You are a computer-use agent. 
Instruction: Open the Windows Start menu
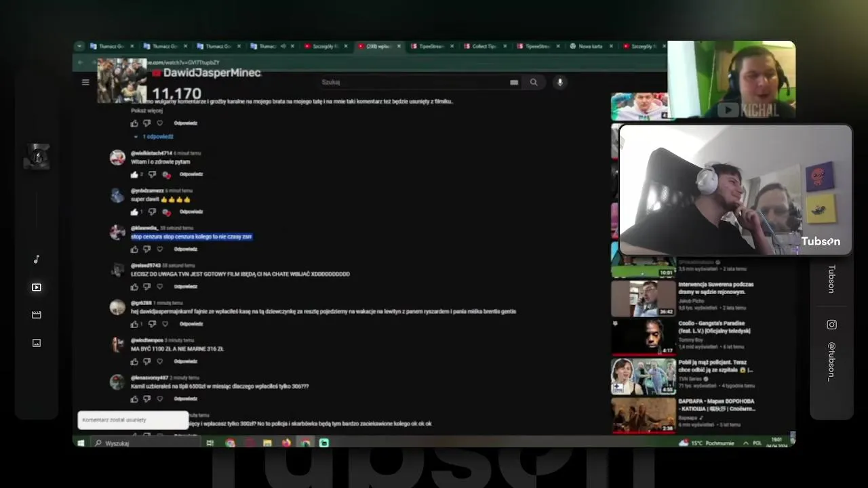[x=81, y=443]
